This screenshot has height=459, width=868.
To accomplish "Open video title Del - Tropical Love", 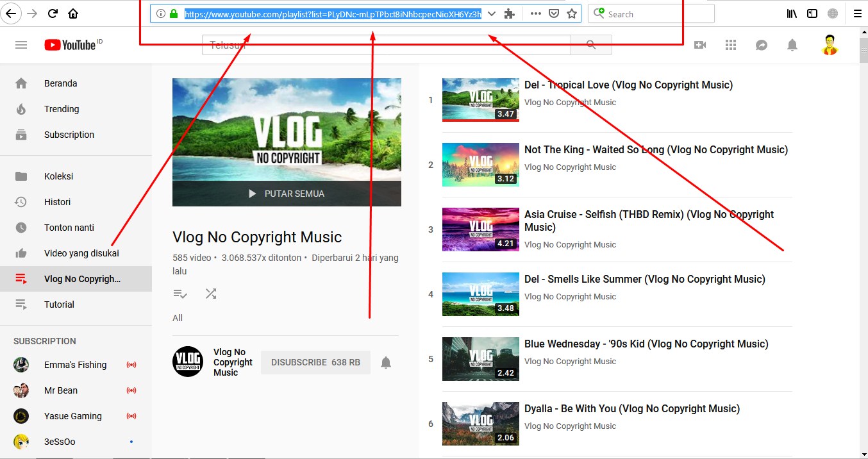I will coord(628,85).
